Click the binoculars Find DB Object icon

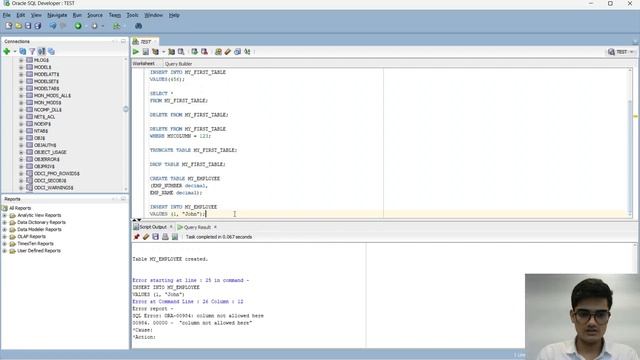click(x=138, y=26)
